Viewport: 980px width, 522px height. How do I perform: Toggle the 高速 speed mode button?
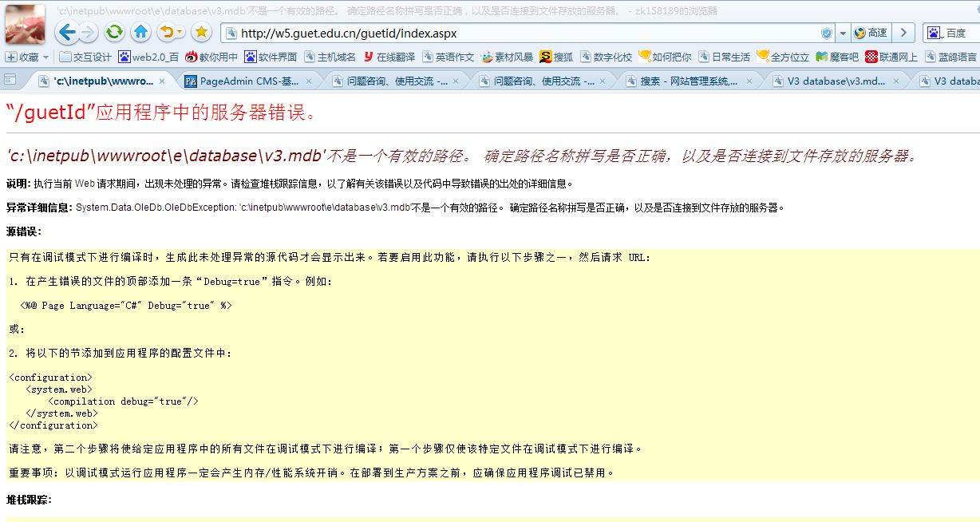coord(871,34)
